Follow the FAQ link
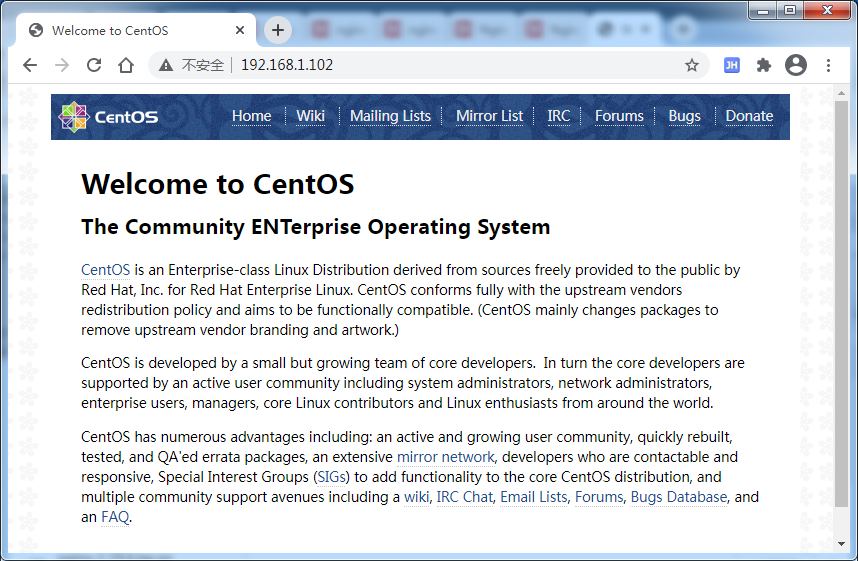The width and height of the screenshot is (858, 561). click(115, 517)
